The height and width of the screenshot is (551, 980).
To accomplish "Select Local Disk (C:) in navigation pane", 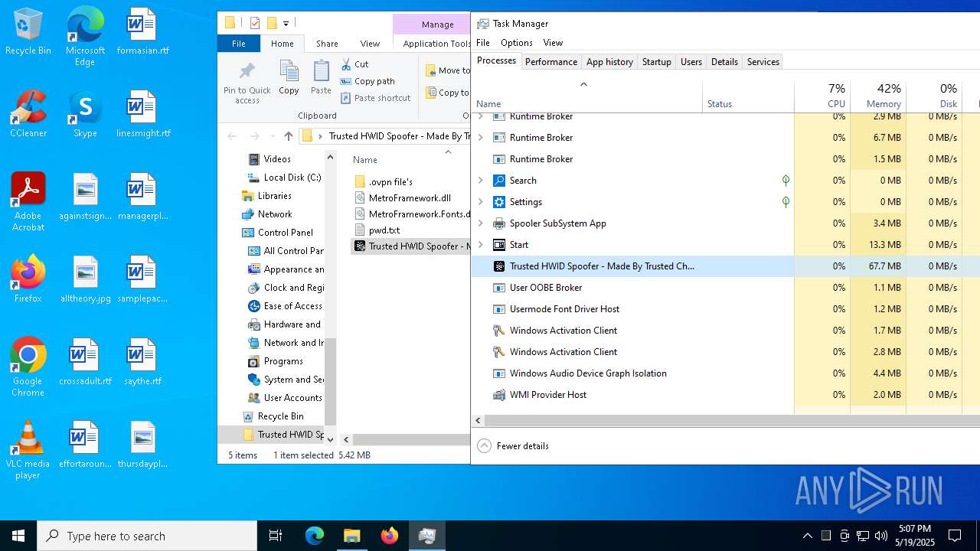I will pyautogui.click(x=284, y=178).
